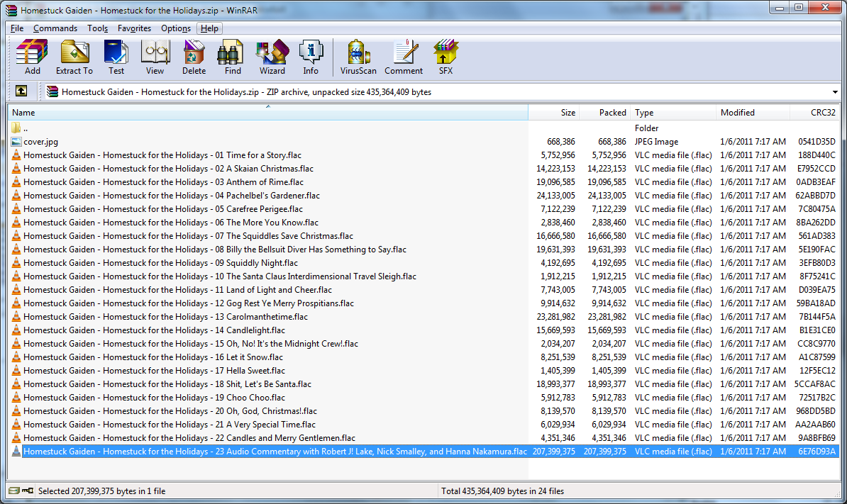847x504 pixels.
Task: Open the Find tool with binoculars
Action: pos(232,57)
